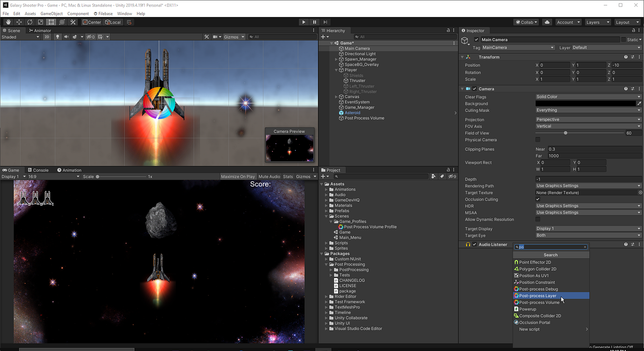Open the Tag dropdown showing MainCamera

tap(518, 47)
